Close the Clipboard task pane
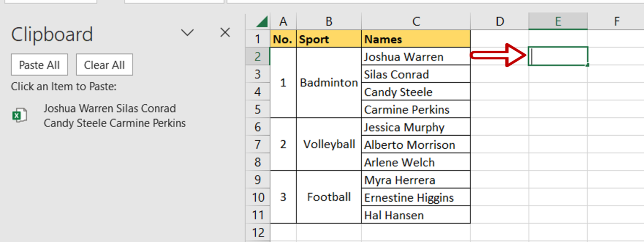Screen dimensions: 644x242 [225, 32]
